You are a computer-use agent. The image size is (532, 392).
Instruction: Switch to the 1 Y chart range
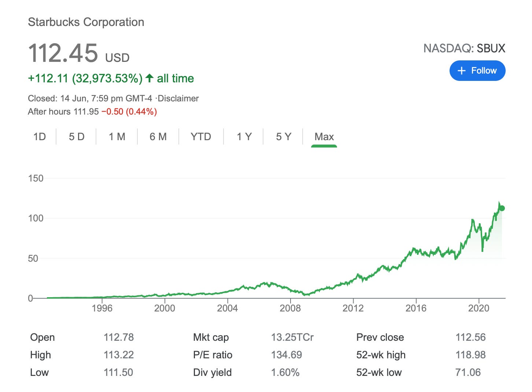tap(244, 137)
